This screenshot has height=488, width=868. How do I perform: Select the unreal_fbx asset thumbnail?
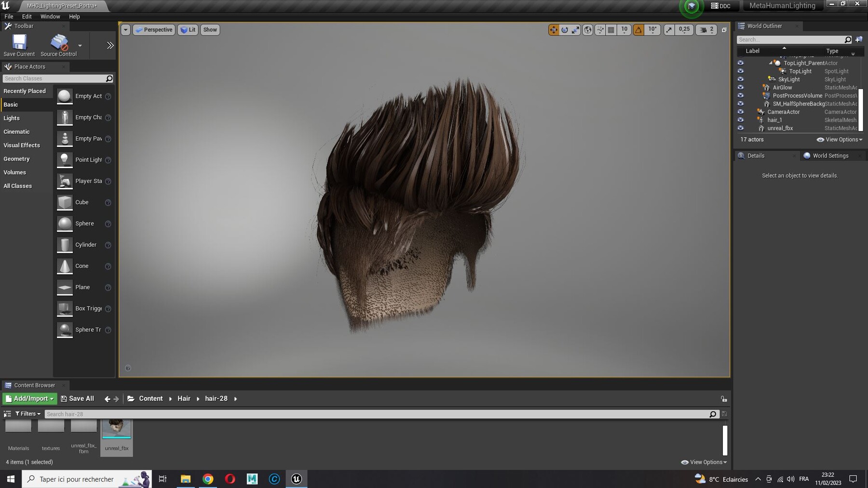[x=117, y=436]
